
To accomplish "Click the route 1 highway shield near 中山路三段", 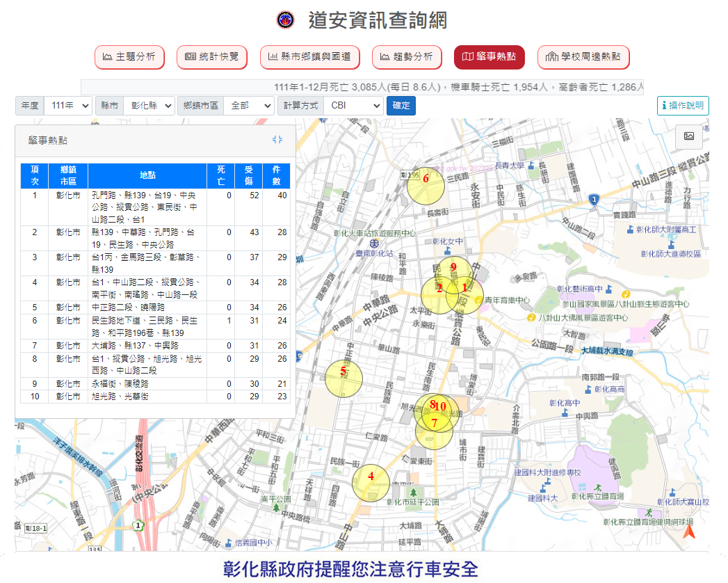I will coord(593,200).
